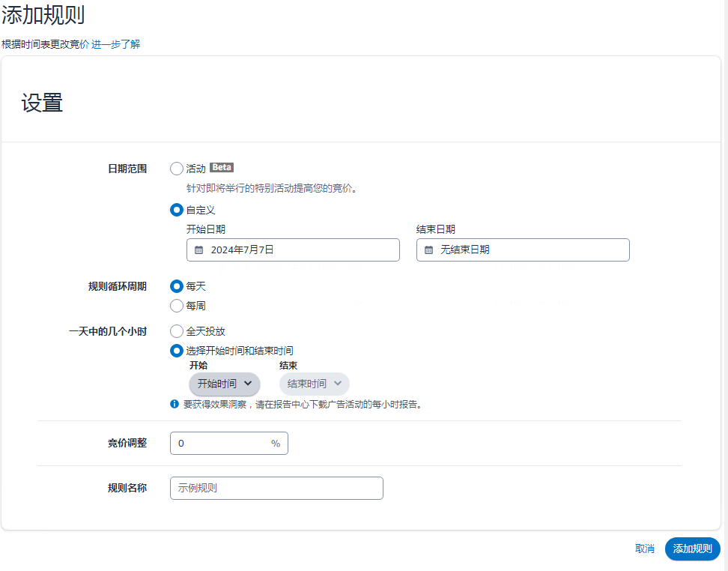Choose 每周 as the rule recurrence
Image resolution: width=728 pixels, height=571 pixels.
click(x=176, y=305)
